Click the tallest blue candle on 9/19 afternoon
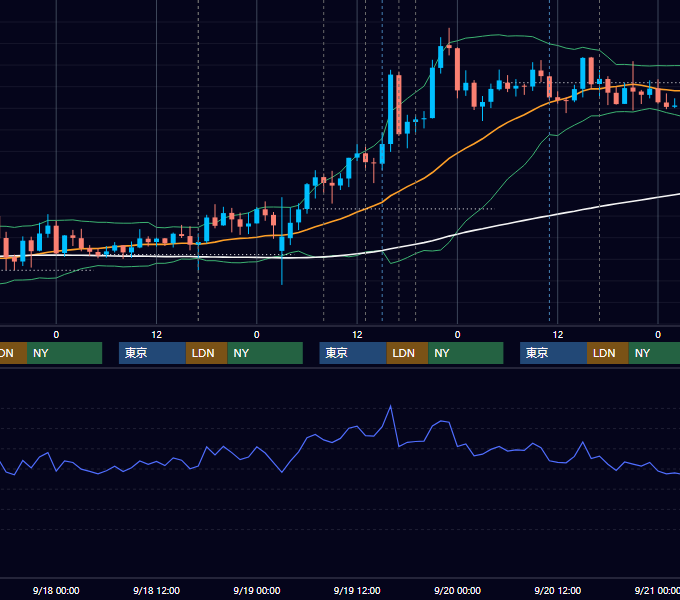 pos(391,109)
